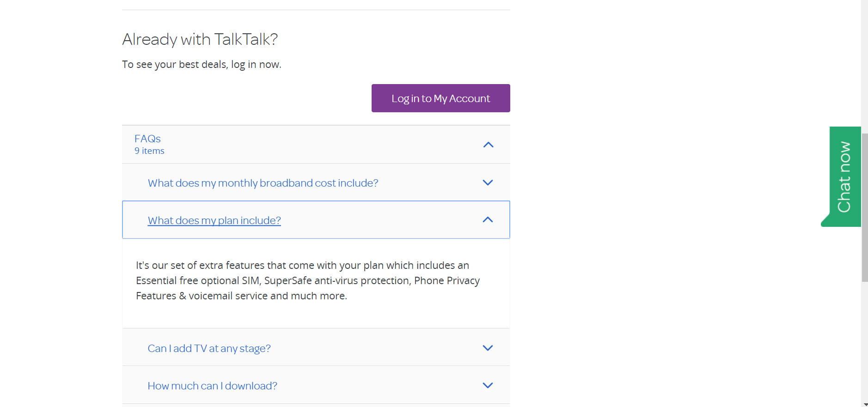Expand chevron beside "How much can I download?"
868x407 pixels.
pyautogui.click(x=488, y=385)
